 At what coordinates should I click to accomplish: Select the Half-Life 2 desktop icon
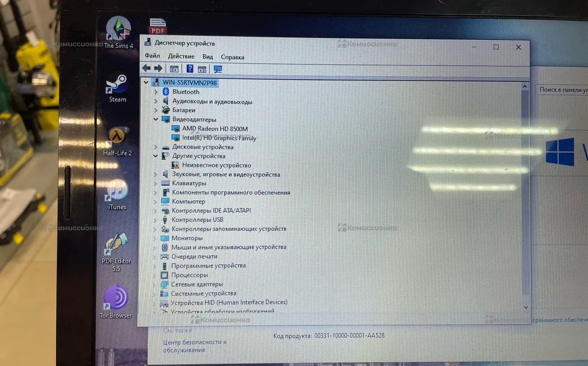click(118, 138)
